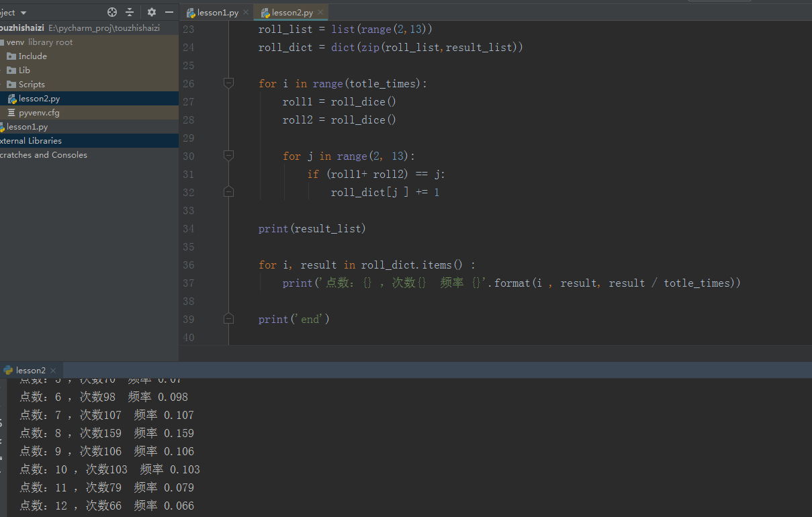Collapse the inner for loop at line 30

pyautogui.click(x=228, y=155)
